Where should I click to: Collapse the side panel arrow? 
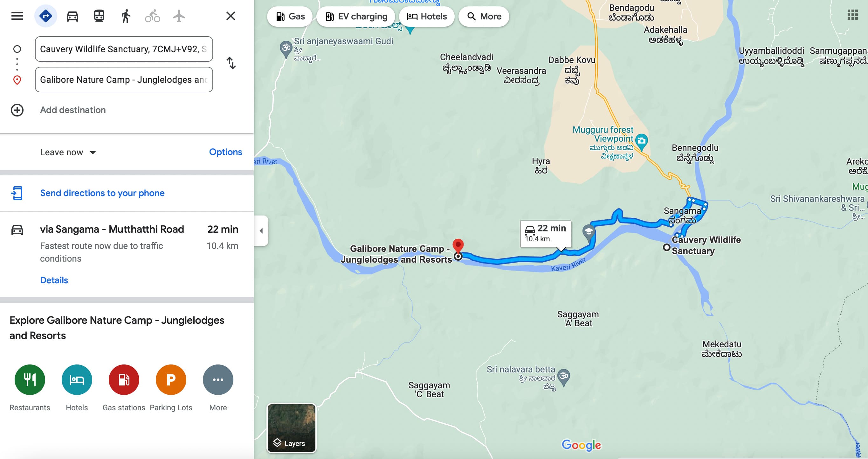pos(261,231)
